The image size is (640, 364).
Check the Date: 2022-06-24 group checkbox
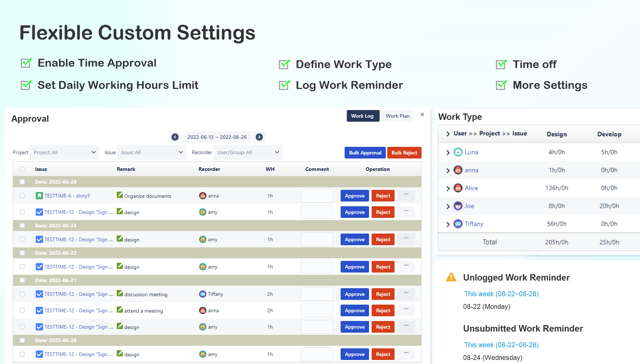[x=22, y=182]
